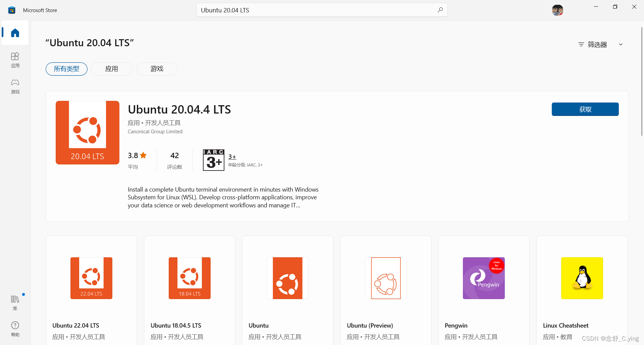This screenshot has height=345, width=644.
Task: Minimize the Microsoft Store window
Action: pos(596,7)
